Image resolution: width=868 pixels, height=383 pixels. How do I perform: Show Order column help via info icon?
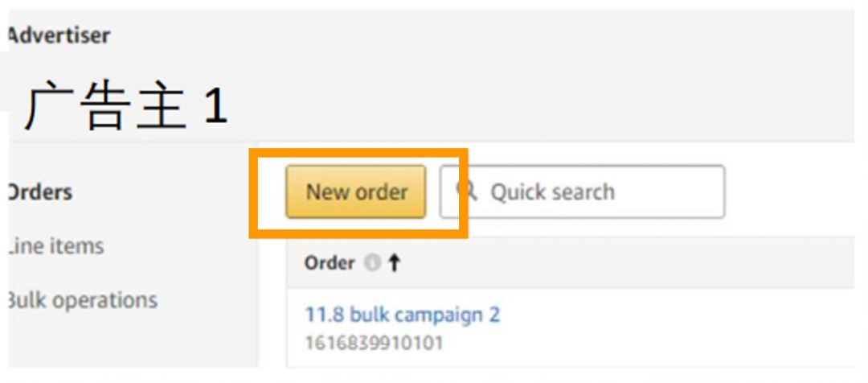(373, 263)
